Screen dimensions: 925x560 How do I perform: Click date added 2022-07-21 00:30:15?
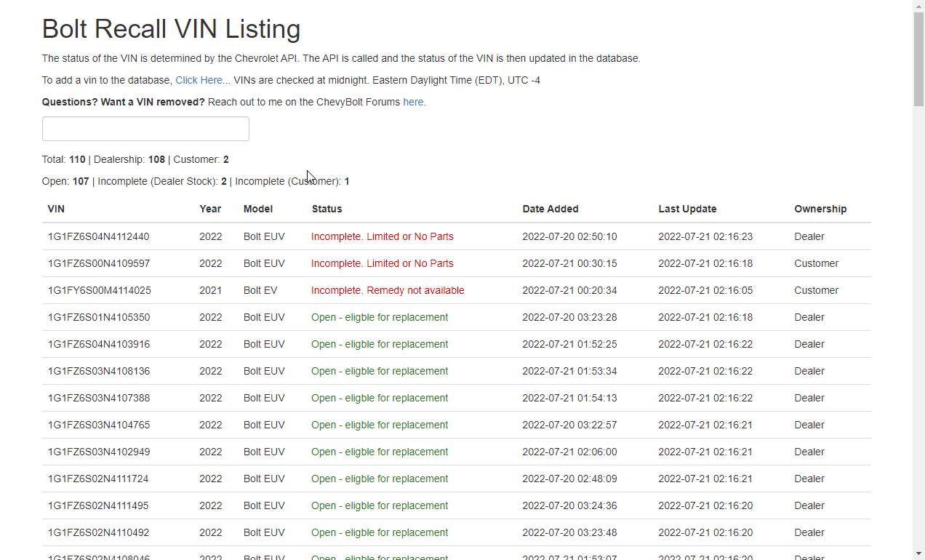coord(570,263)
